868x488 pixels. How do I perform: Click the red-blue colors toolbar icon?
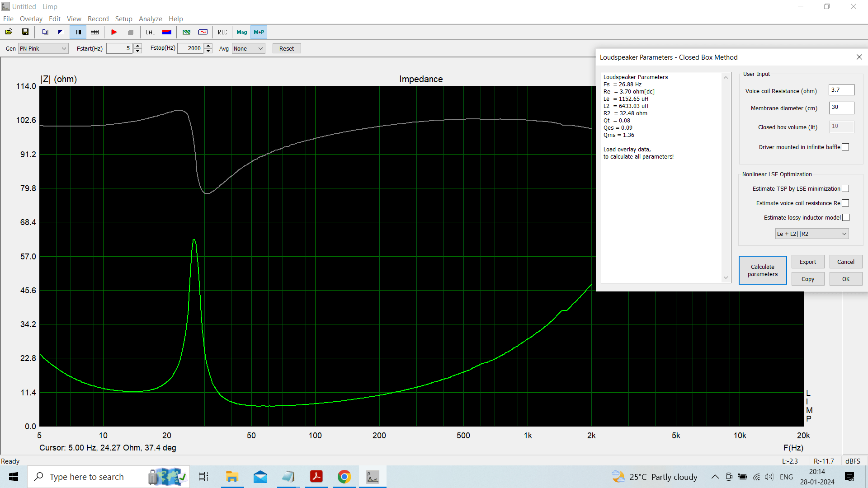pos(167,32)
